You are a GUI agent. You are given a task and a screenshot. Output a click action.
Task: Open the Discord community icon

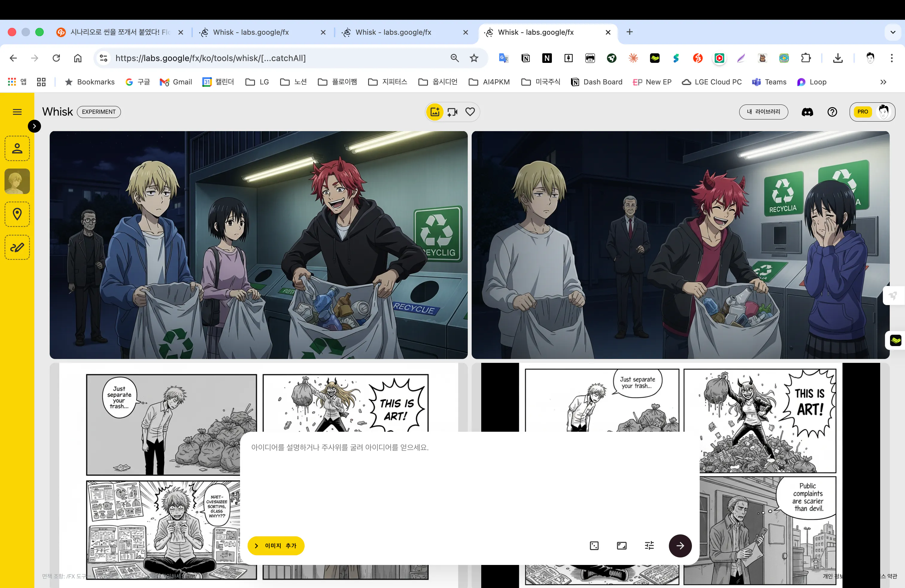(807, 112)
